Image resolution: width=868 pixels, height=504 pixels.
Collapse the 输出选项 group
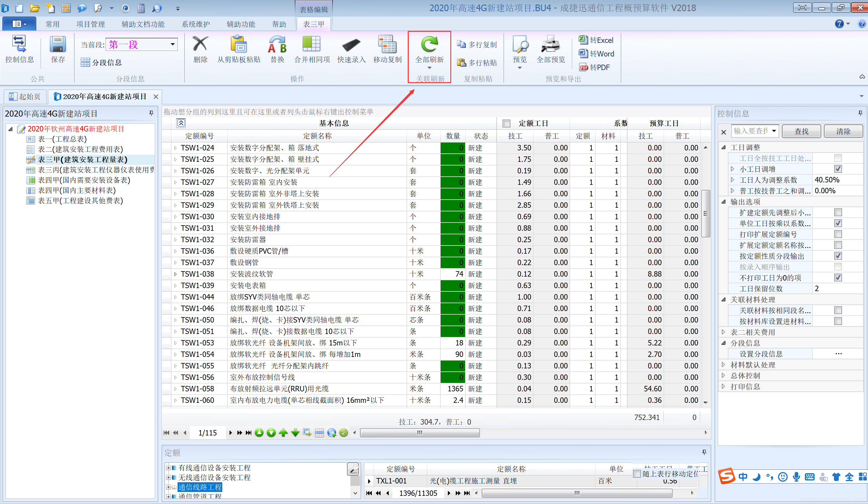pos(724,201)
